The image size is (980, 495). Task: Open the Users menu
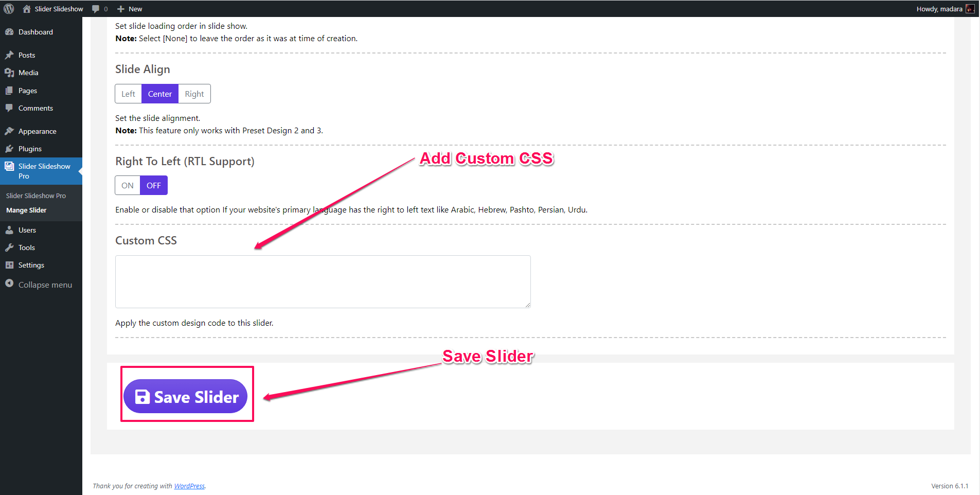coord(41,230)
